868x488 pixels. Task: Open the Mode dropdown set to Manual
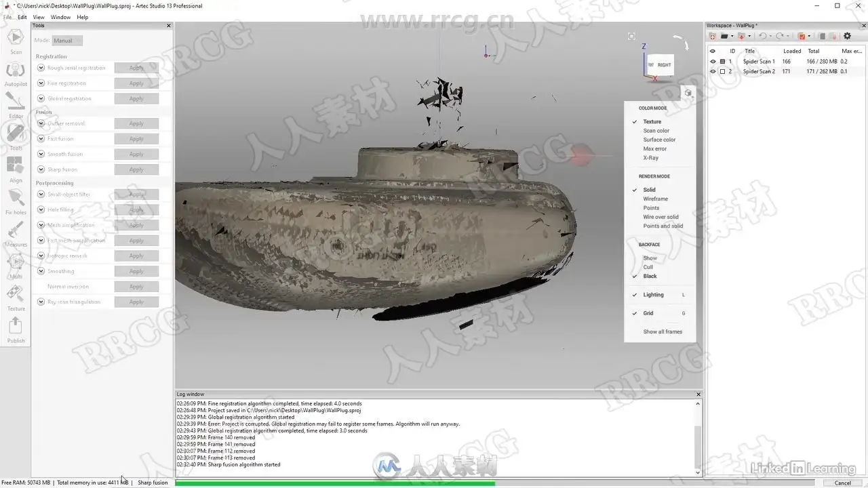click(67, 41)
